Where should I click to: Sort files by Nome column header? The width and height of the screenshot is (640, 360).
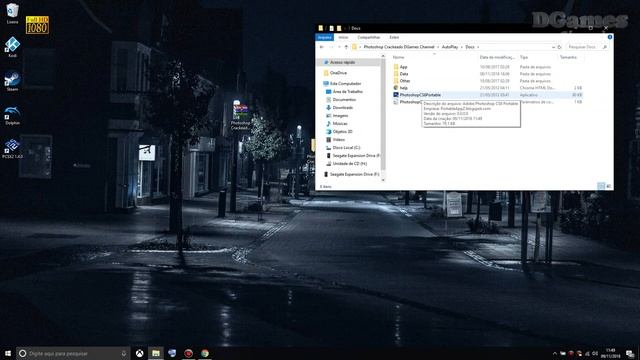[x=398, y=57]
